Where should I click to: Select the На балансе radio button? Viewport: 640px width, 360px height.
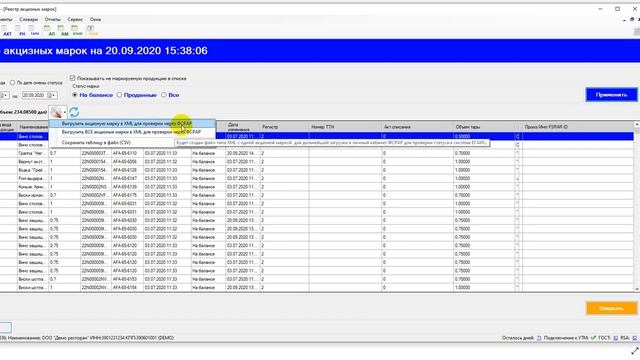[x=75, y=95]
